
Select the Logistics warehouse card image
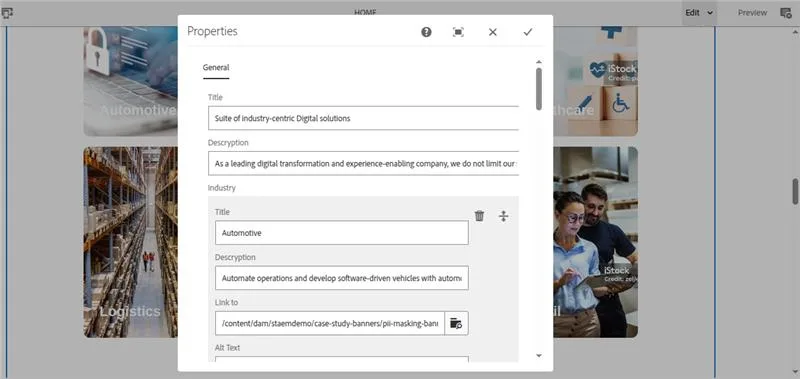click(131, 242)
